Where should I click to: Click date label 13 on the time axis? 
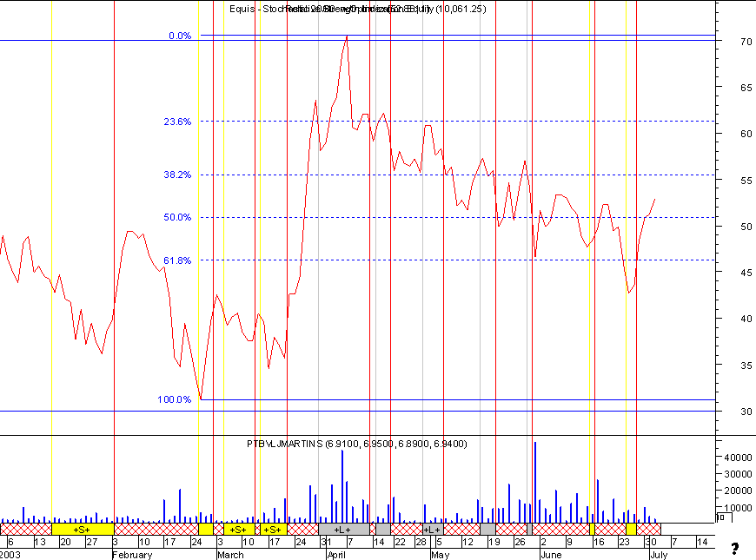point(41,542)
